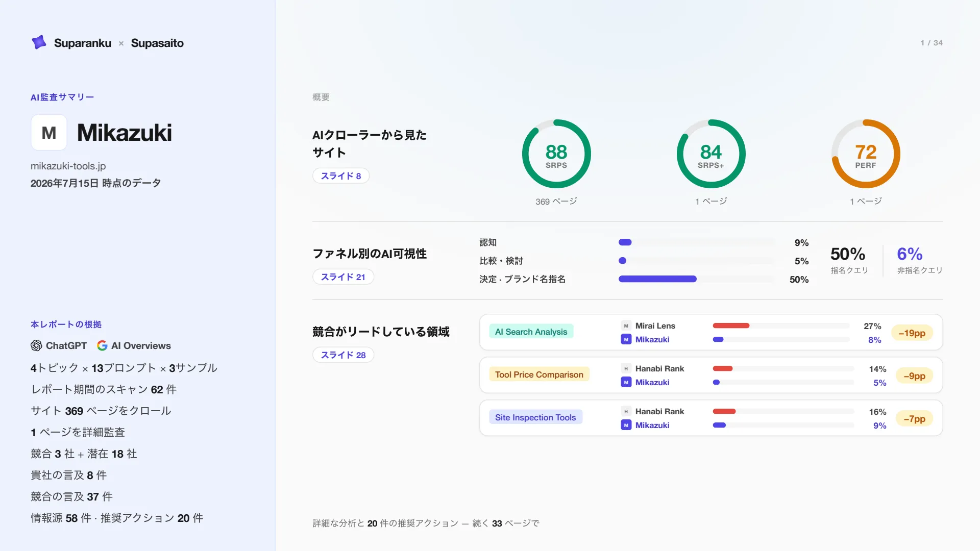Screen dimensions: 980x551
Task: Click the 6% 非指名クエリ figure
Action: click(x=920, y=260)
